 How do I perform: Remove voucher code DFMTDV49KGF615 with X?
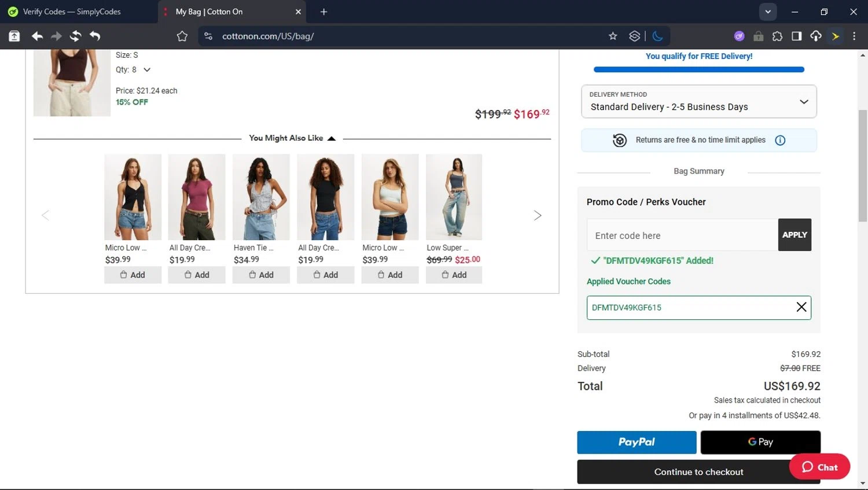801,307
